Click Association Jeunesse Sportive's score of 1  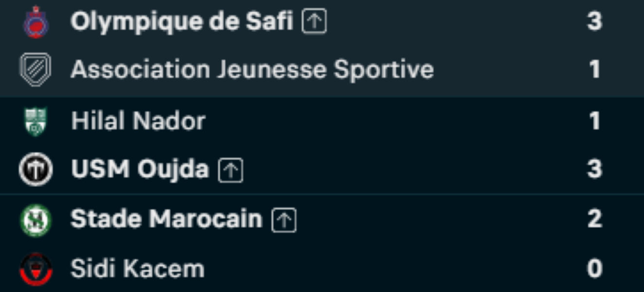(x=594, y=70)
